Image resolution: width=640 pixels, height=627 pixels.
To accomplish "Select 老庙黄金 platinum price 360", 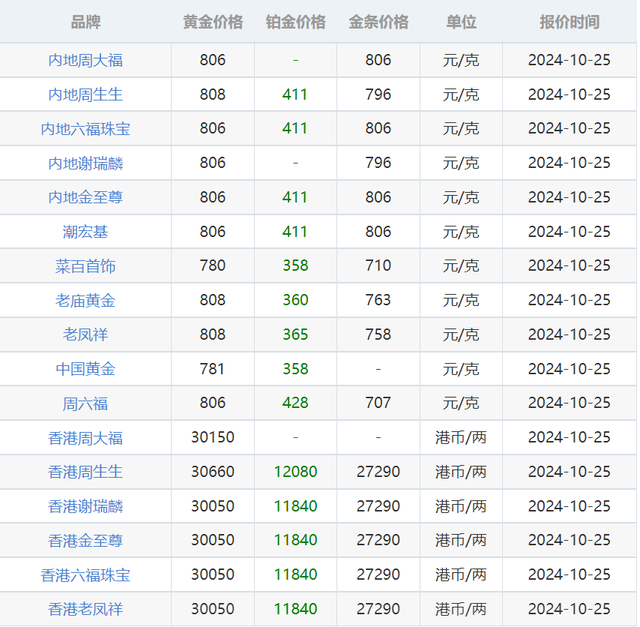I will (296, 300).
